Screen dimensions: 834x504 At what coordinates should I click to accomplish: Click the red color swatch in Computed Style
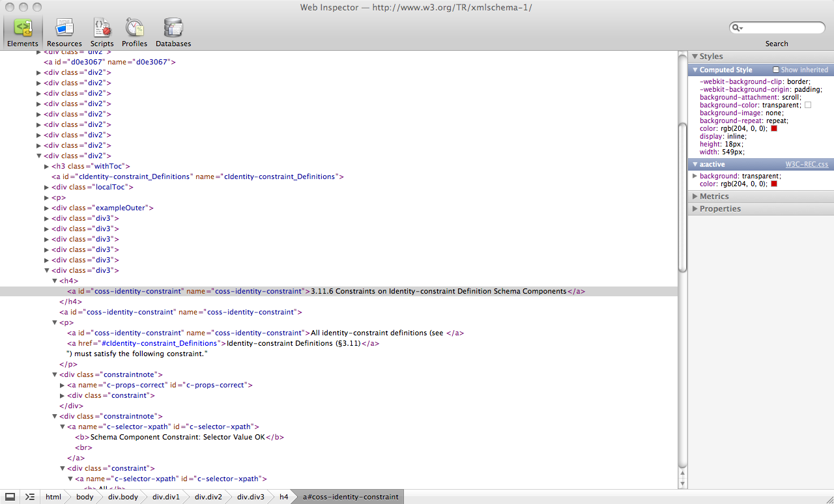[774, 128]
